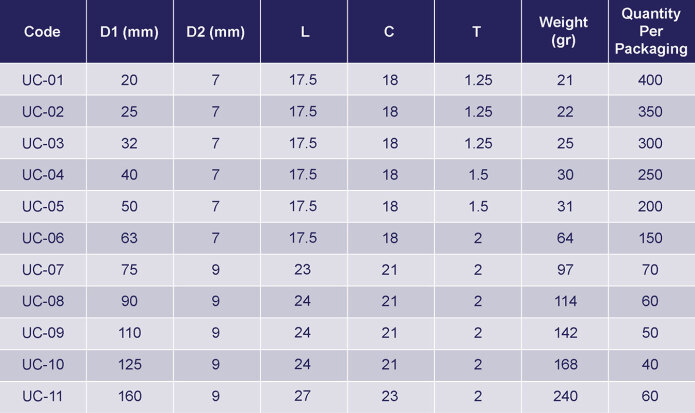695x413 pixels.
Task: Select the D1 value 63 cell
Action: coord(129,238)
